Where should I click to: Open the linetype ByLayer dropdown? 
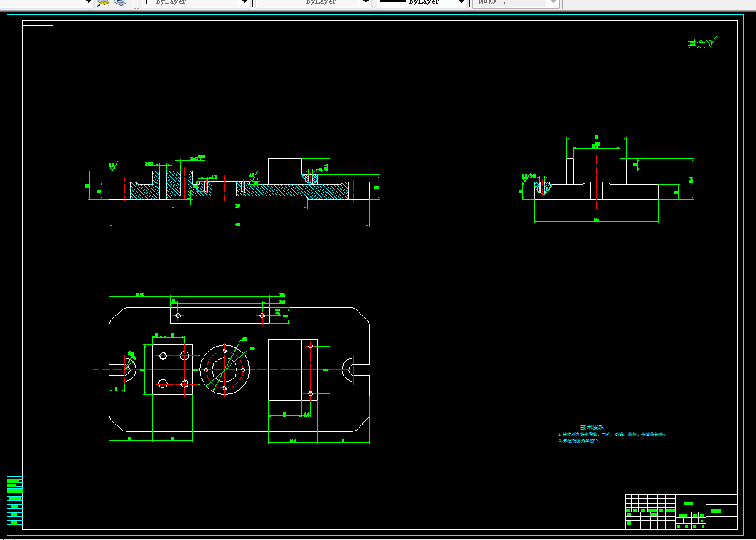[x=313, y=2]
